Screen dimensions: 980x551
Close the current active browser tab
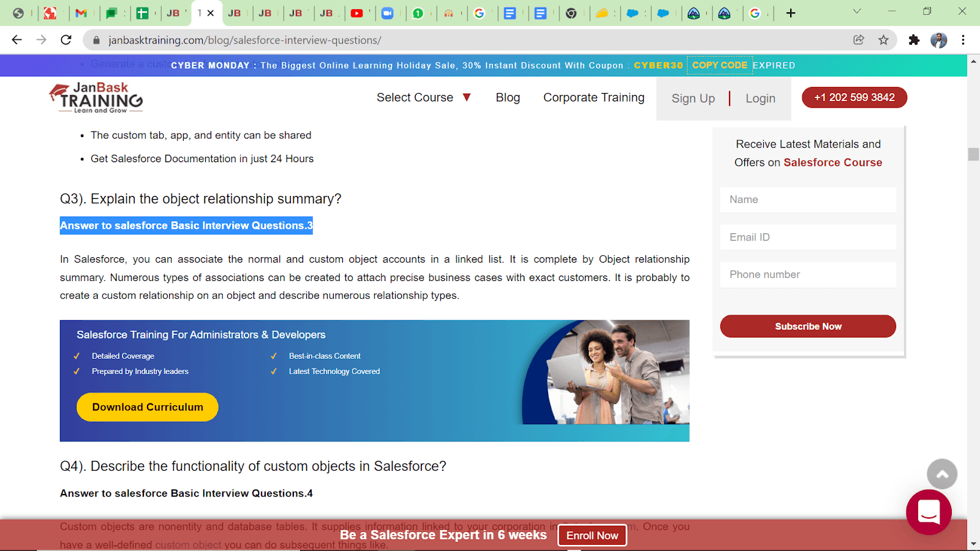211,13
